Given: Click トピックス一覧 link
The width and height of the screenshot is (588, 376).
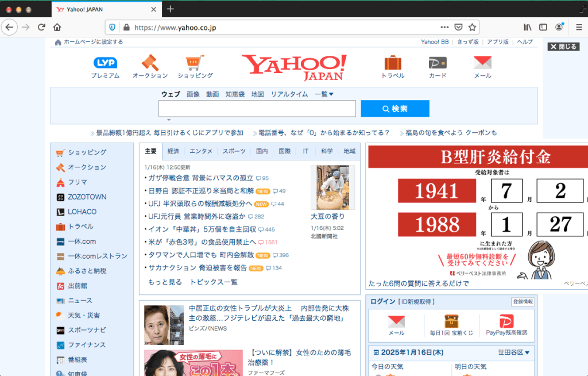Looking at the screenshot, I should (x=214, y=282).
